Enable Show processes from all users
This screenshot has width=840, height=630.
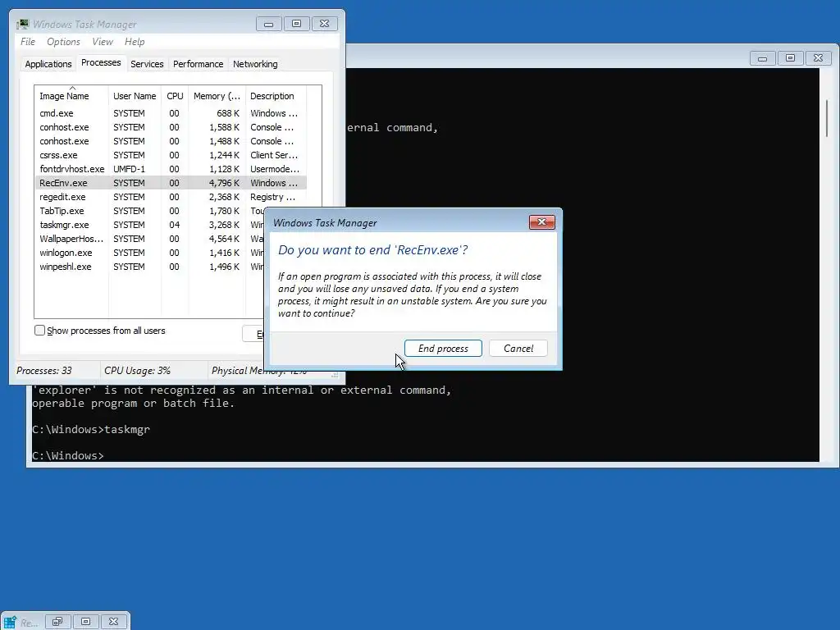tap(39, 331)
